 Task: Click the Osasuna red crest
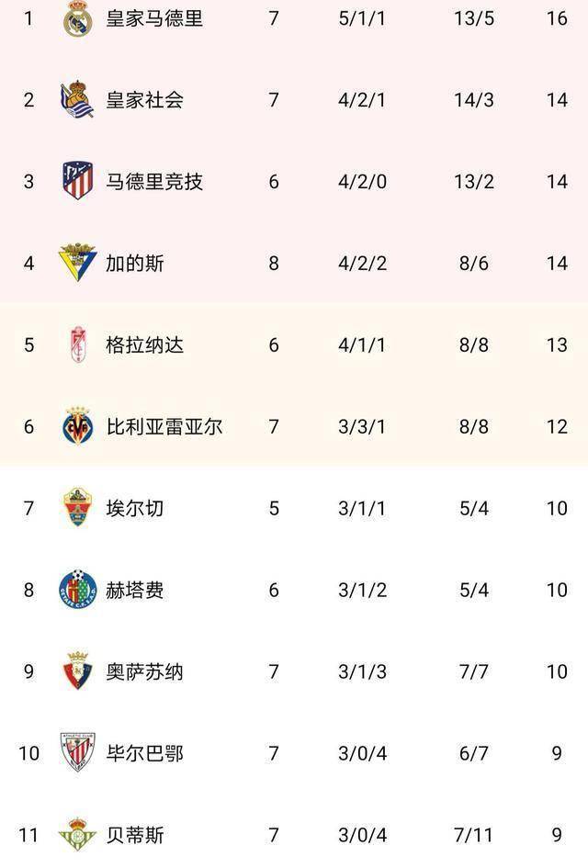click(77, 671)
